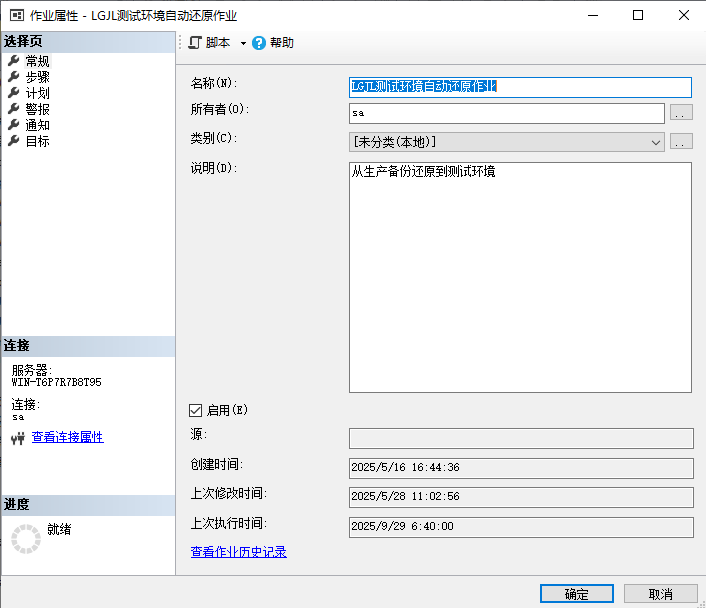Screen dimensions: 706x608
Task: Click the 上次执行时间 label
Action: [x=229, y=523]
